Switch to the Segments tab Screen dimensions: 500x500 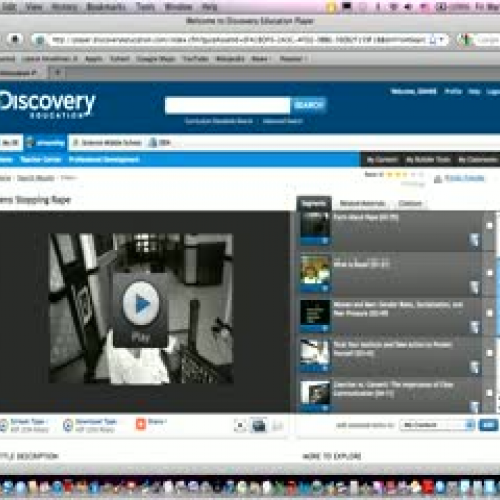(314, 203)
